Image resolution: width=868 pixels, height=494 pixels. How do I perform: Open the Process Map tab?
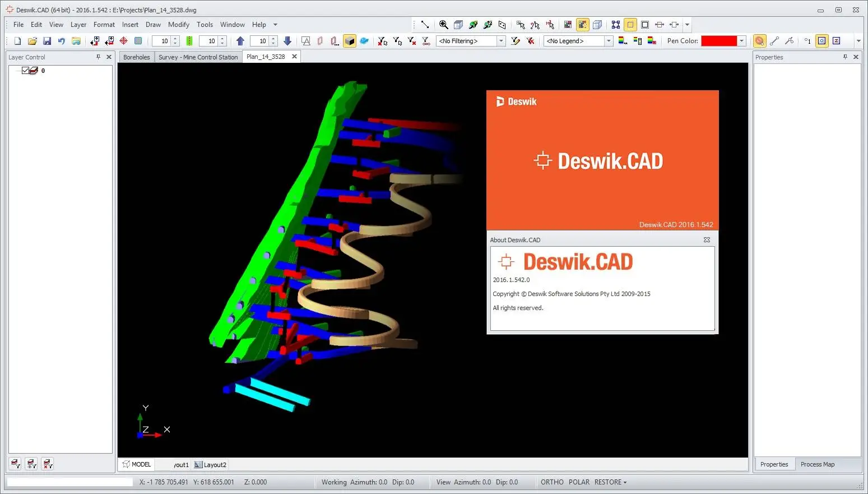818,464
